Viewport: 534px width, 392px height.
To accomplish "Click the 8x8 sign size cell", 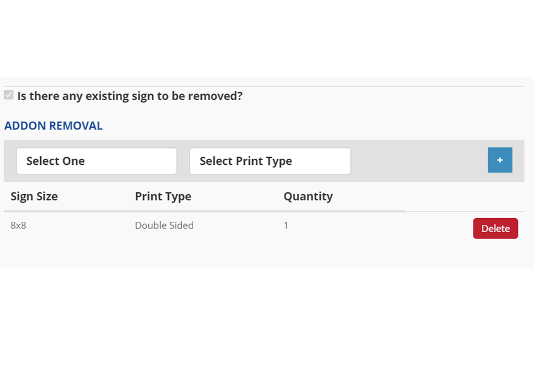I will (19, 226).
